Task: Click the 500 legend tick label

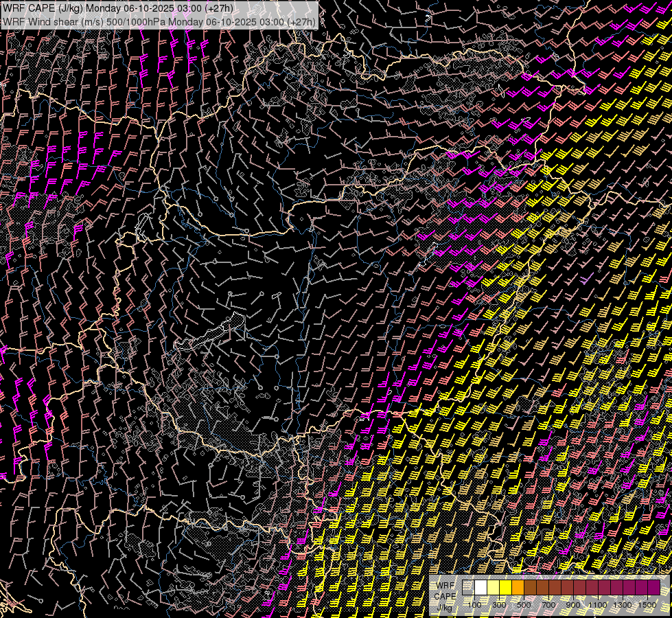Action: click(524, 605)
